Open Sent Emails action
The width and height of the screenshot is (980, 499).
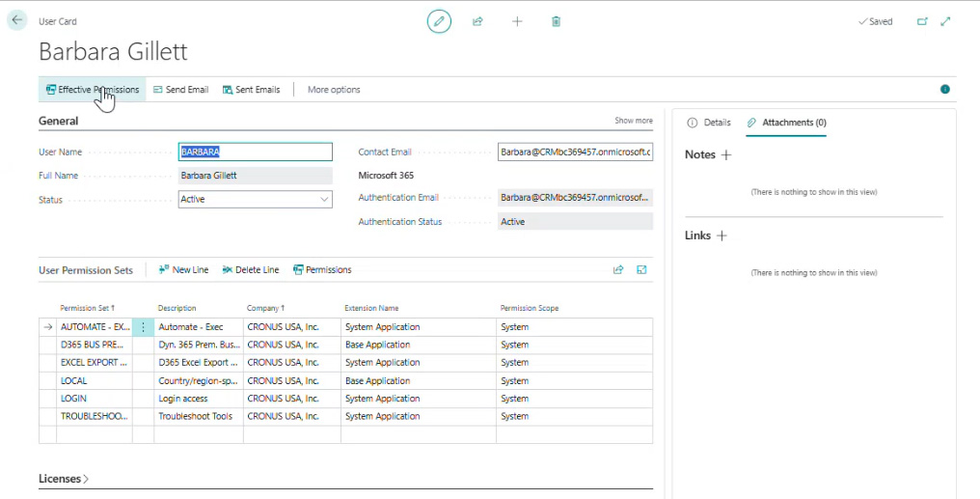251,90
